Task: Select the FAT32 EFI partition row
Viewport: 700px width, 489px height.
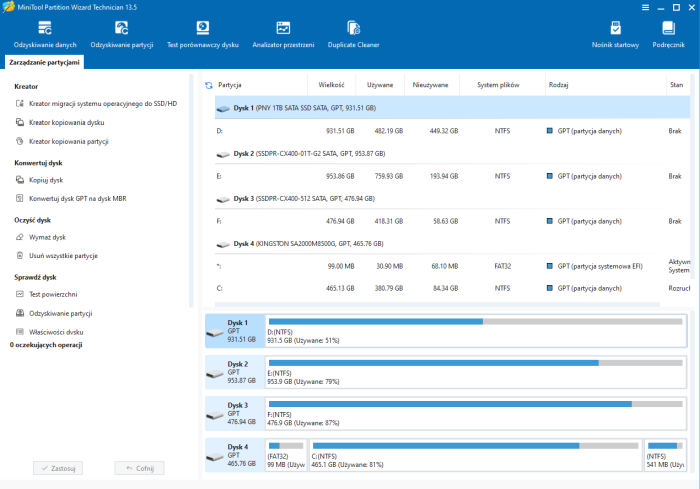Action: (452, 266)
